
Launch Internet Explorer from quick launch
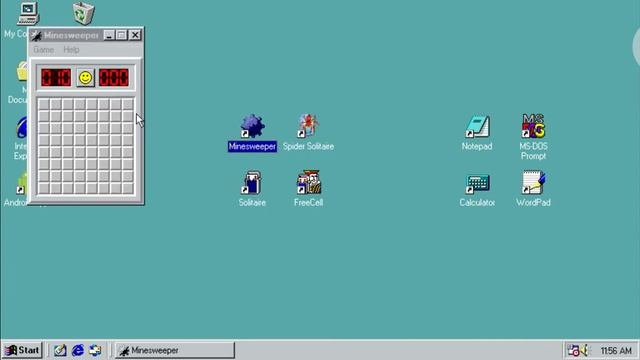(x=78, y=350)
